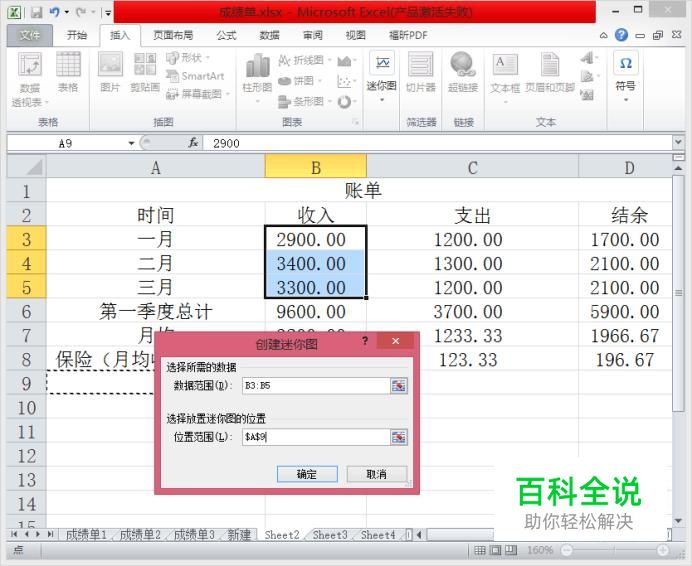
Task: Click the horizontal scrollbar left arrow
Action: point(419,535)
